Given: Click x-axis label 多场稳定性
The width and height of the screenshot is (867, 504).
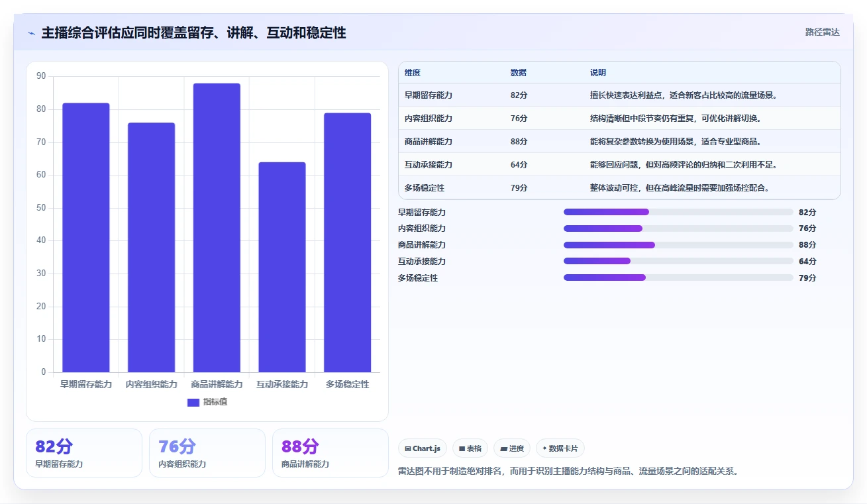Looking at the screenshot, I should point(348,384).
